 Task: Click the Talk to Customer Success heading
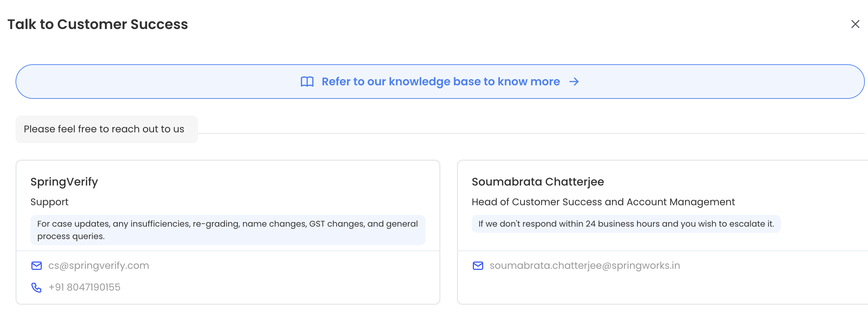click(x=98, y=24)
